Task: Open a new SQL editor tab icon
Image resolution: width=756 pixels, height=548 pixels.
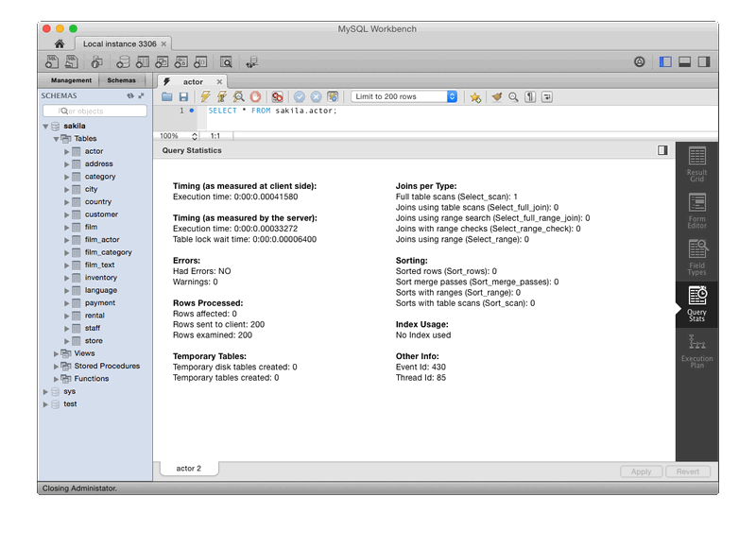Action: (51, 61)
